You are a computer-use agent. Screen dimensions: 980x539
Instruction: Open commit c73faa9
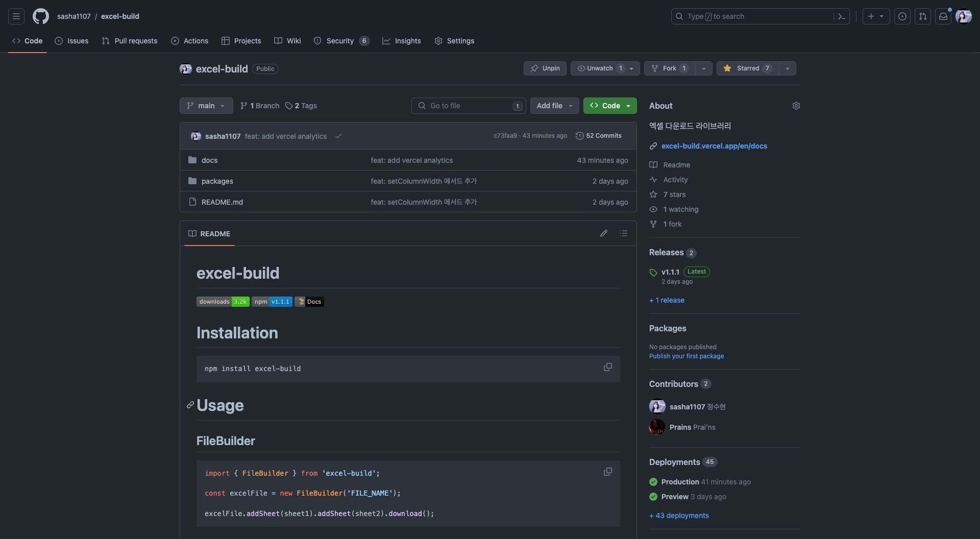[x=505, y=136]
